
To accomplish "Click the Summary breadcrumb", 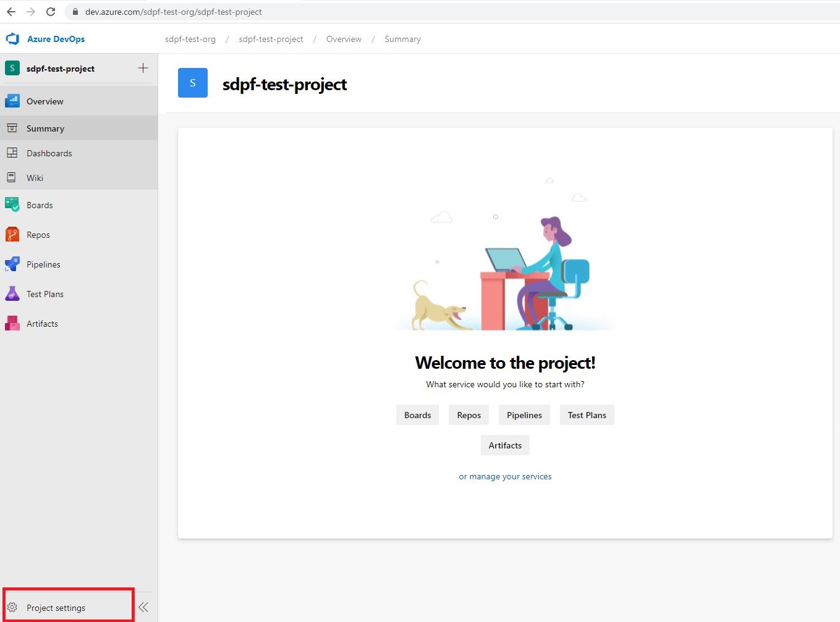I will 402,39.
